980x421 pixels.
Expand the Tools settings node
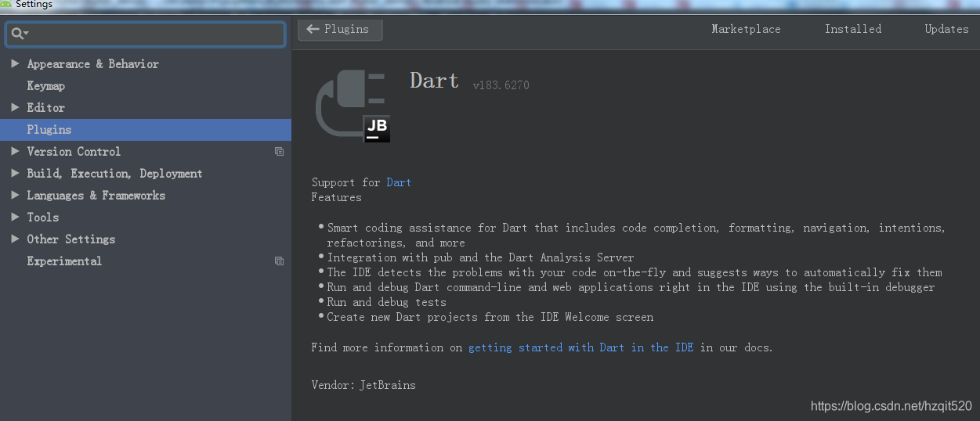(15, 217)
